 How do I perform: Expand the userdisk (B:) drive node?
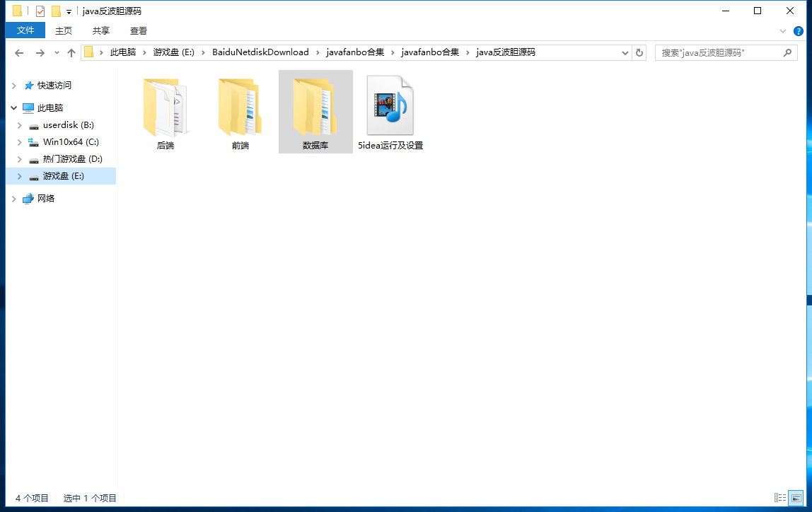(x=20, y=125)
